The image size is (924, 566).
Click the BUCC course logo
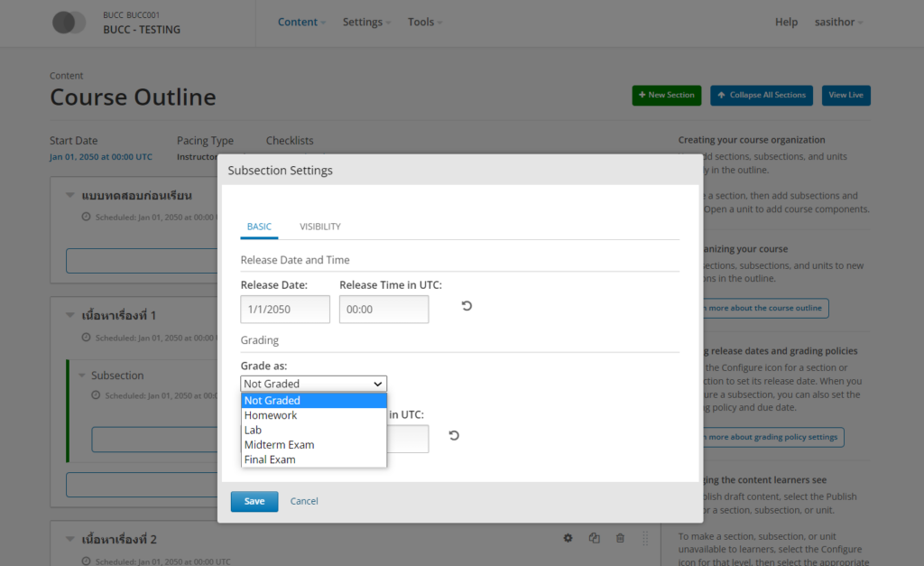[69, 23]
